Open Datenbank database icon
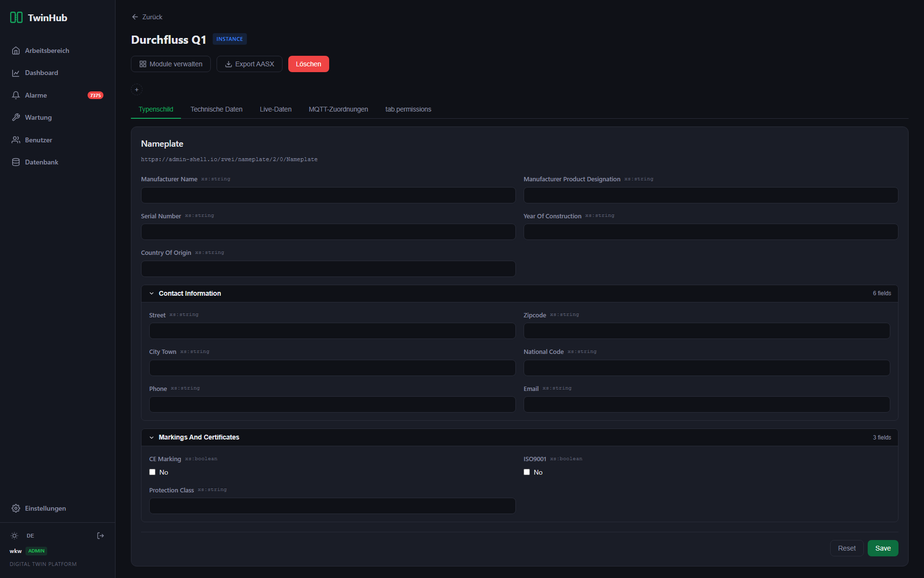 [x=16, y=162]
